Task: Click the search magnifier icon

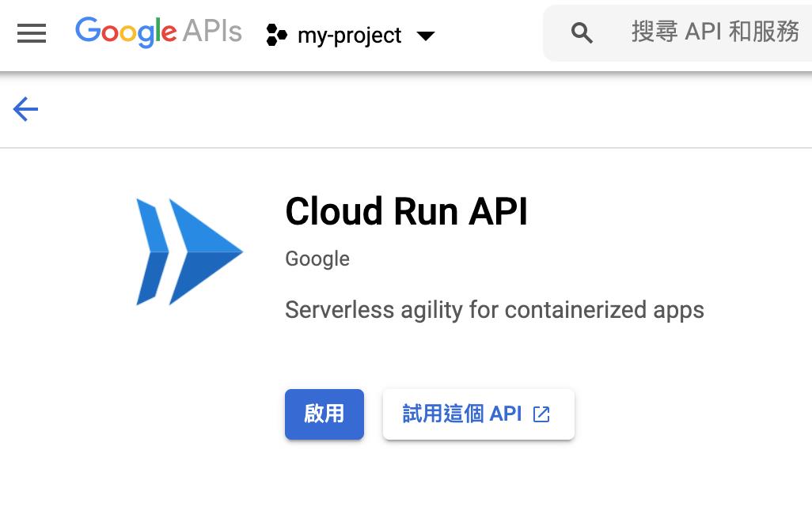Action: tap(582, 33)
